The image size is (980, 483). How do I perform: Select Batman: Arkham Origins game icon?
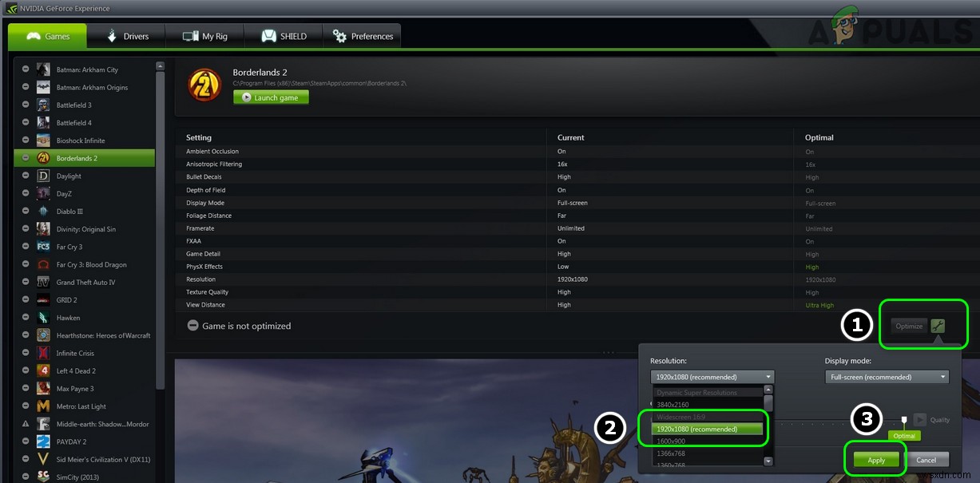(43, 87)
